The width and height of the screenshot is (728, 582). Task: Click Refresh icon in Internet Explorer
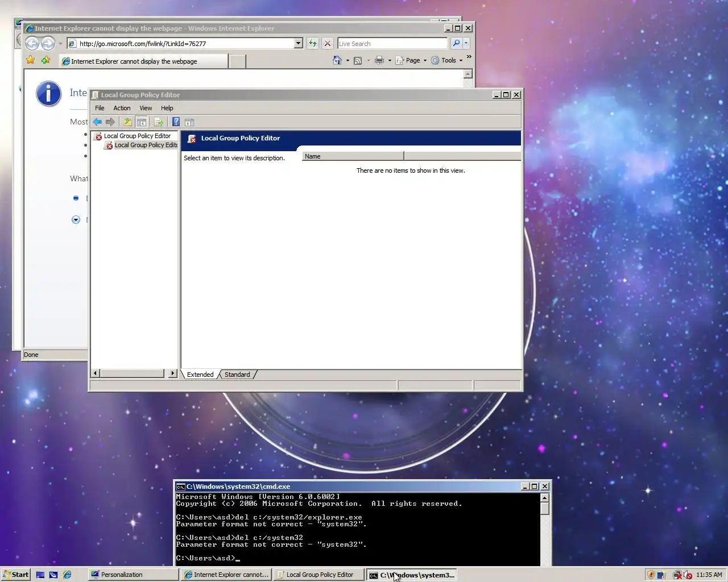point(312,43)
